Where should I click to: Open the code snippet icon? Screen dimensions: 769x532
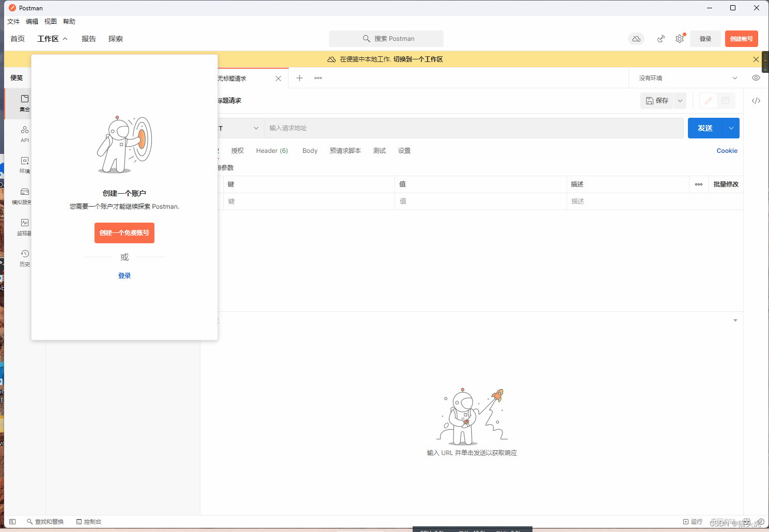(756, 101)
